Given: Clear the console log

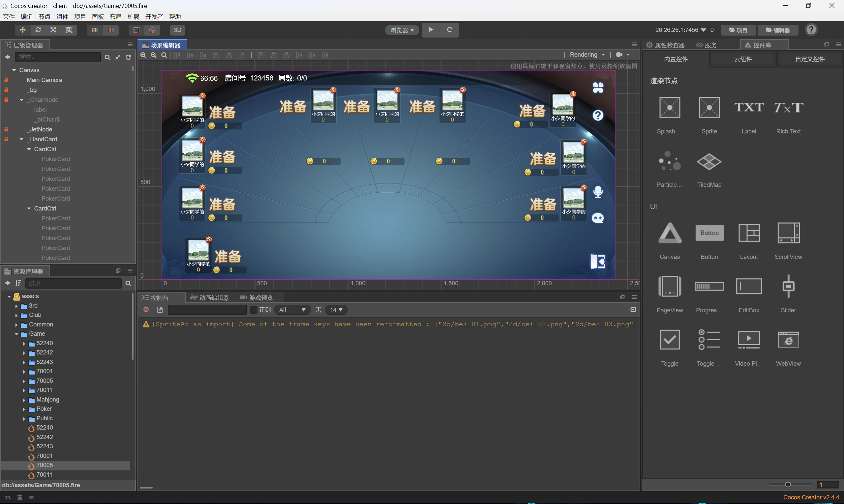Looking at the screenshot, I should pyautogui.click(x=146, y=310).
